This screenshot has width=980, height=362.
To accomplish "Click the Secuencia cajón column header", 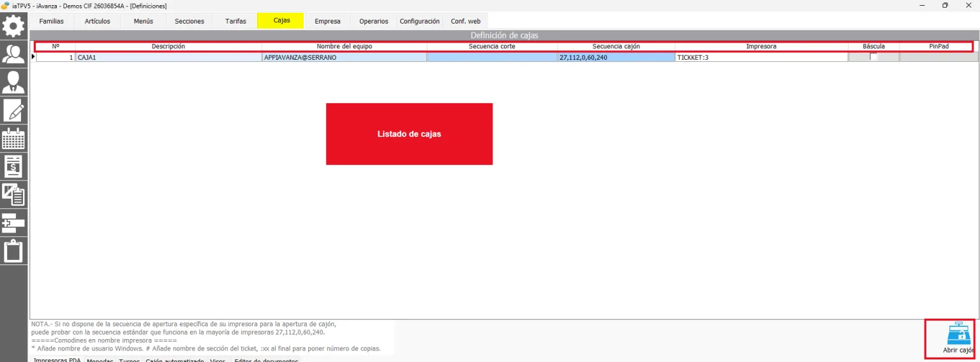I will point(616,47).
